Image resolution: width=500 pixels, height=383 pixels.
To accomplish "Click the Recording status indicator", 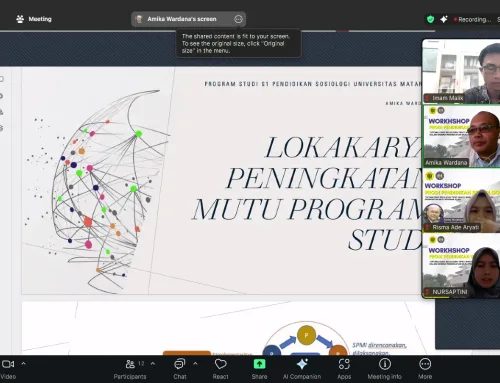I will tap(472, 20).
